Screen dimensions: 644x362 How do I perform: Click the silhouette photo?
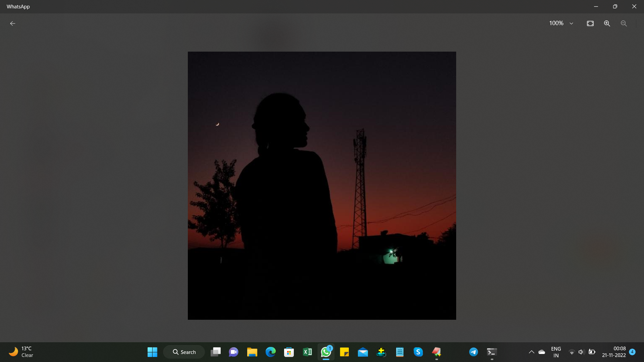(322, 185)
